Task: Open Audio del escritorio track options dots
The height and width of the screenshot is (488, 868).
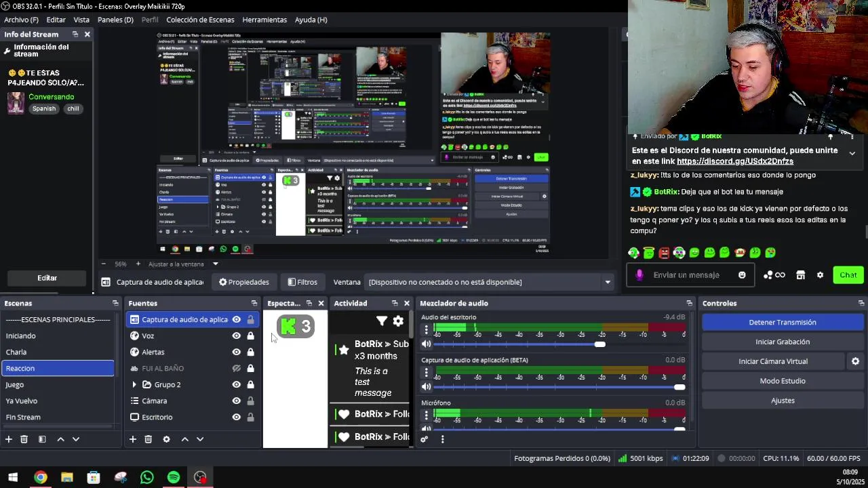Action: pos(427,330)
